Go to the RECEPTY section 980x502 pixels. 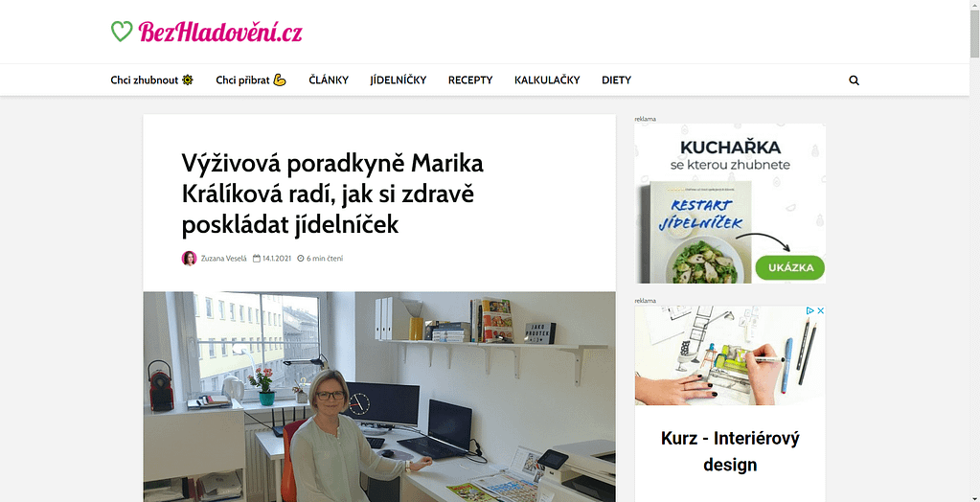pos(470,80)
